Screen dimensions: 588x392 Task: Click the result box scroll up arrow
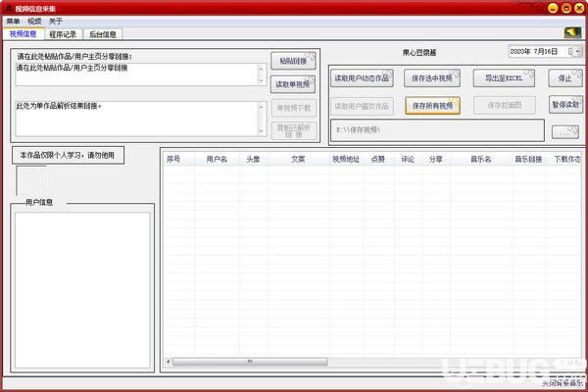(261, 107)
